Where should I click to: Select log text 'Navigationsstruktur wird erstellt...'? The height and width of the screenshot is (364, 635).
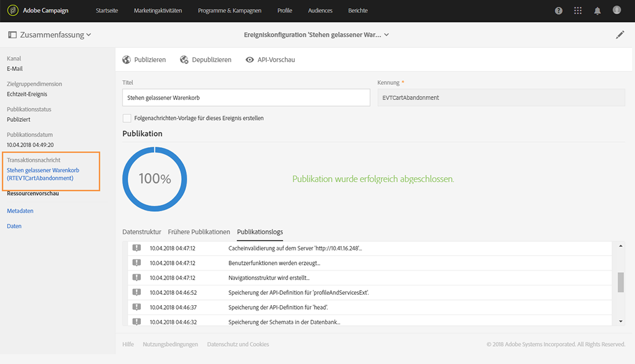[269, 277]
